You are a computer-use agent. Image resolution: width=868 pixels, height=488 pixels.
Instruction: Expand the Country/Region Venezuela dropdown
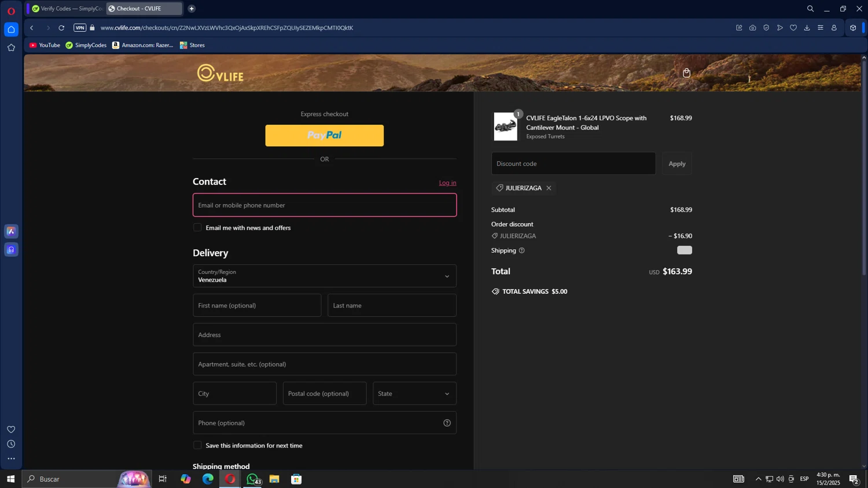(x=325, y=276)
